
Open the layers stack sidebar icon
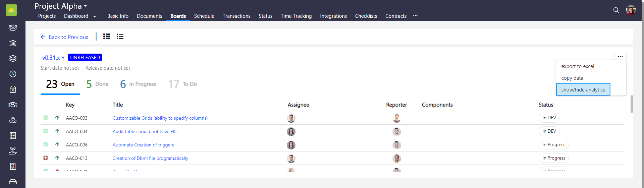(x=13, y=58)
